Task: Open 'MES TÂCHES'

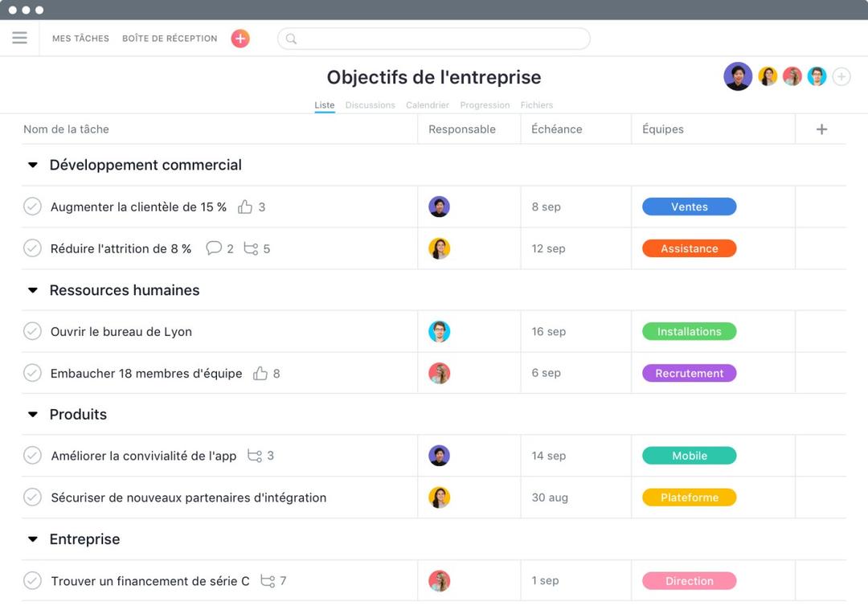Action: click(x=80, y=38)
